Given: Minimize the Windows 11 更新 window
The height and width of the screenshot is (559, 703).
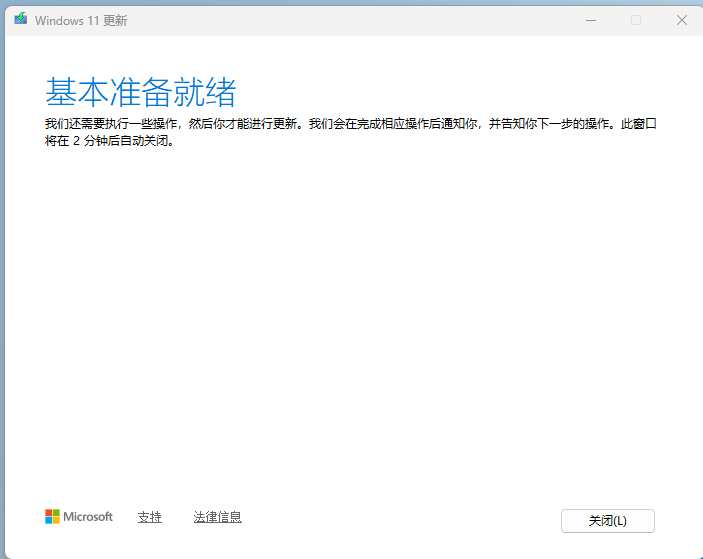Looking at the screenshot, I should (591, 20).
